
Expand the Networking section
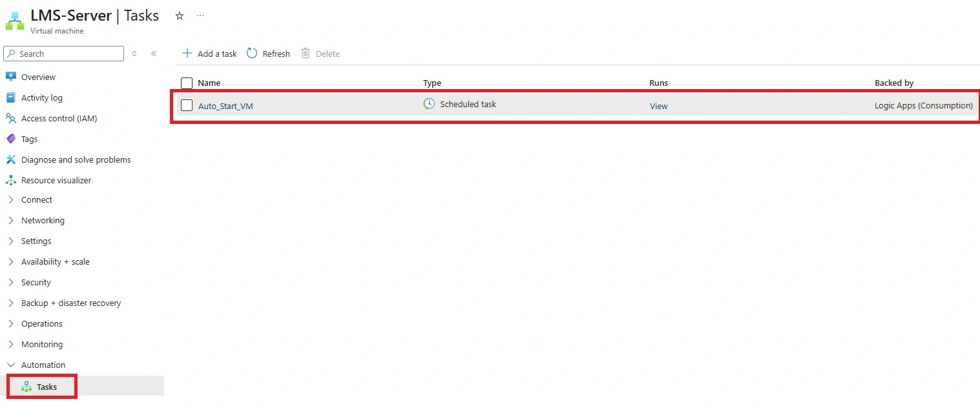coord(11,220)
